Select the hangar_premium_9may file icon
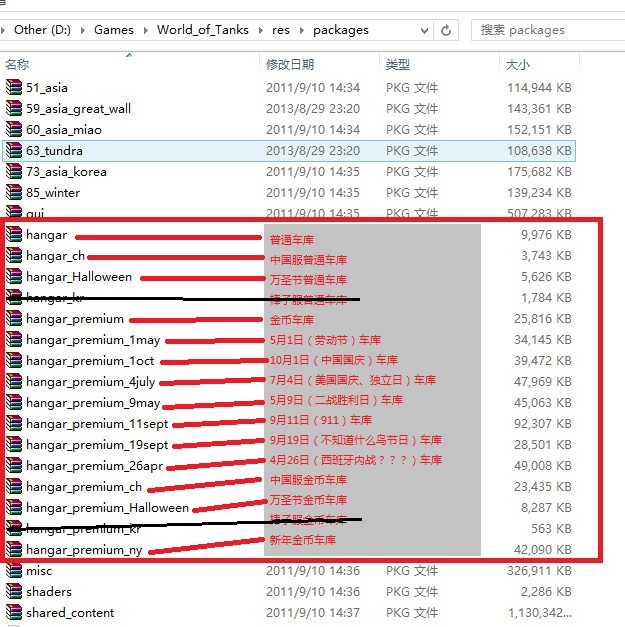Screen dimensions: 625x627 tap(14, 402)
